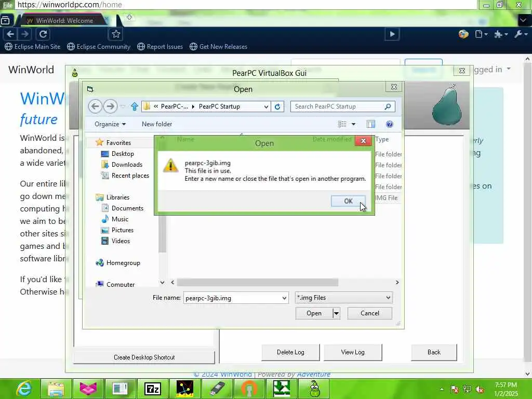Image resolution: width=532 pixels, height=399 pixels.
Task: Click the file list scroll right arrow
Action: (x=397, y=282)
